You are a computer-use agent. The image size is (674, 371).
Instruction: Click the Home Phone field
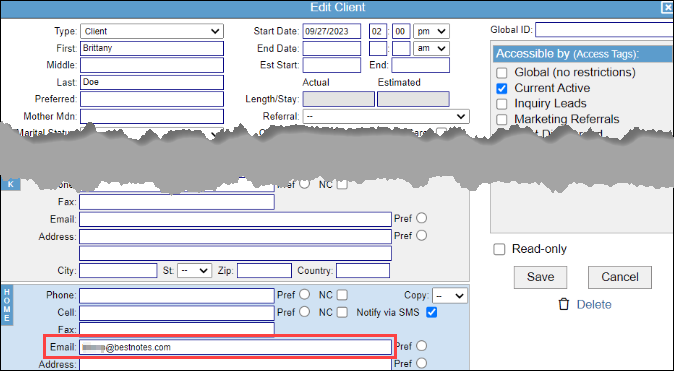click(177, 296)
